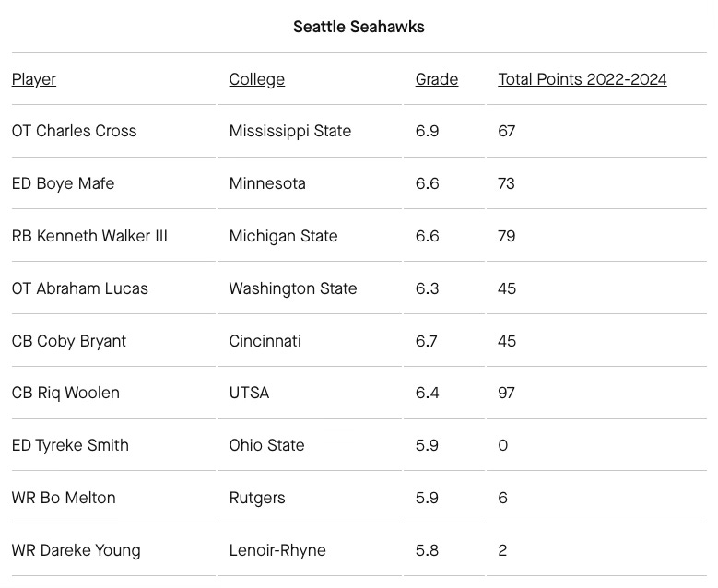Select the ED Boye Mafe cell
Image resolution: width=718 pixels, height=588 pixels.
[64, 183]
